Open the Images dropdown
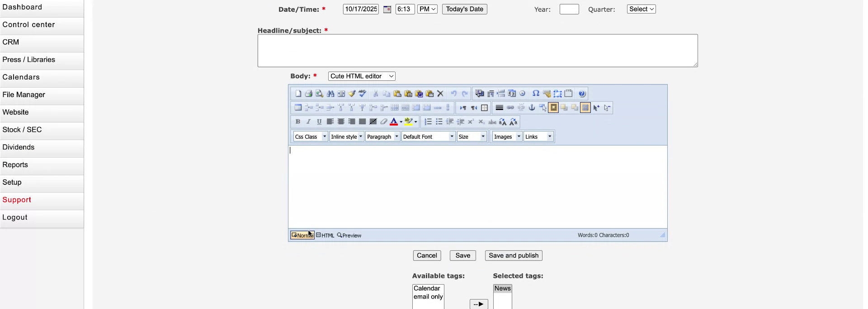868x309 pixels. click(x=507, y=136)
